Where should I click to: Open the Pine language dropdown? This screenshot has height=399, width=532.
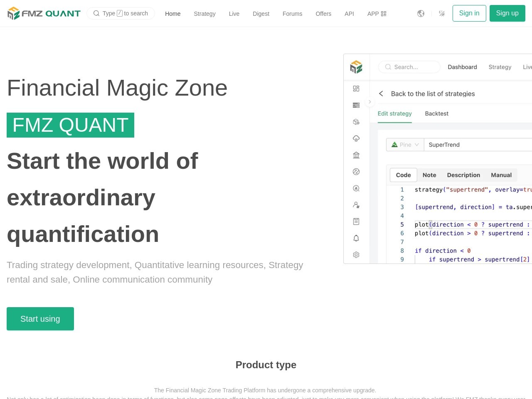(x=405, y=145)
